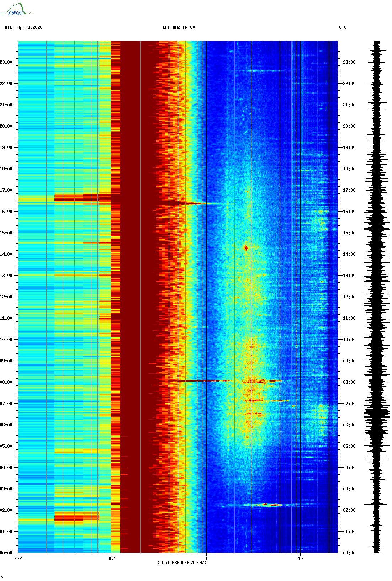Click the '1' frequency axis label
Image resolution: width=392 pixels, height=581 pixels.
point(206,558)
